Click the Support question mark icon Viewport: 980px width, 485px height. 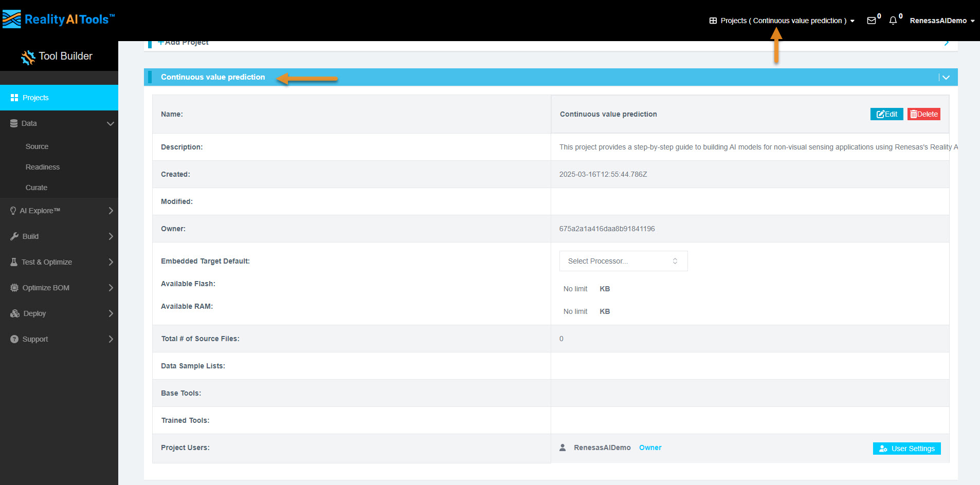pyautogui.click(x=14, y=339)
